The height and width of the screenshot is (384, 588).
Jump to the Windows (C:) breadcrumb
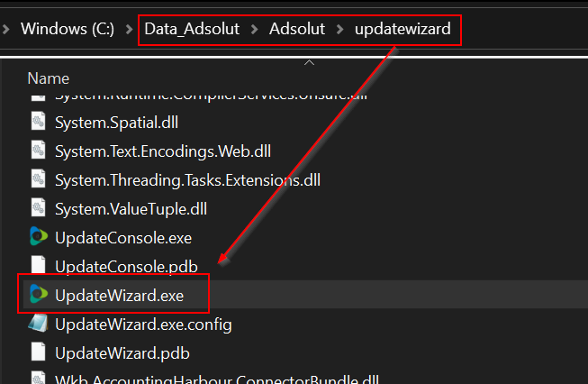tap(68, 29)
